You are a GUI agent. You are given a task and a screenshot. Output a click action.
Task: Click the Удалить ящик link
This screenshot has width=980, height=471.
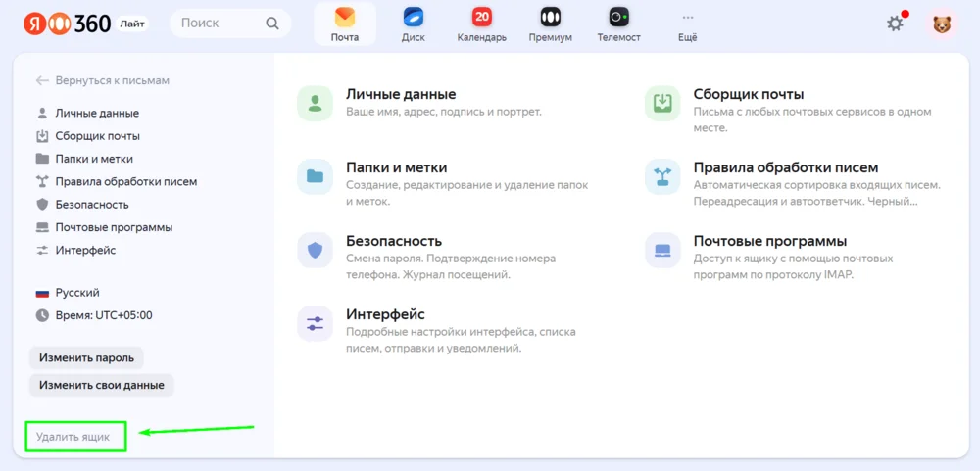pos(73,437)
